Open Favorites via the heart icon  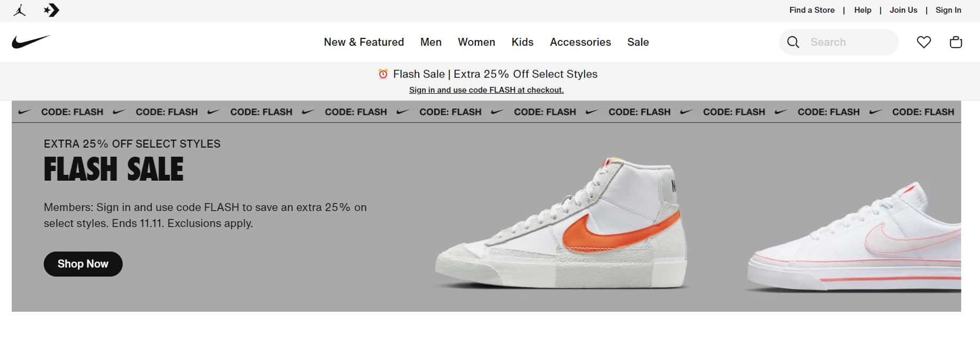click(x=924, y=42)
